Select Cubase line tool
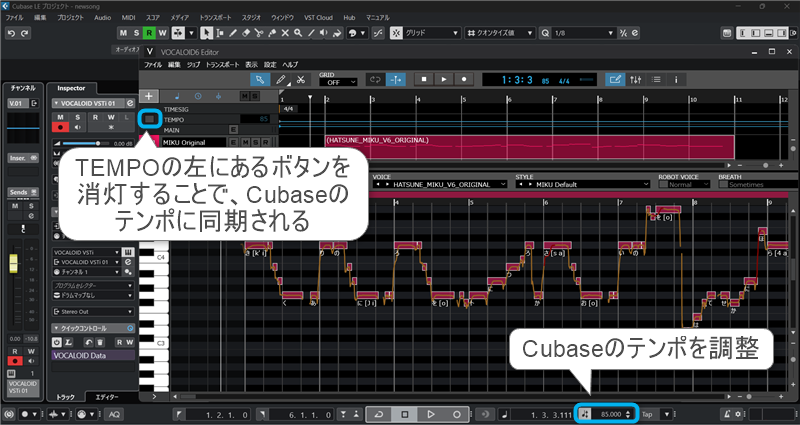Screen dimensions: 800x425 (x=311, y=33)
